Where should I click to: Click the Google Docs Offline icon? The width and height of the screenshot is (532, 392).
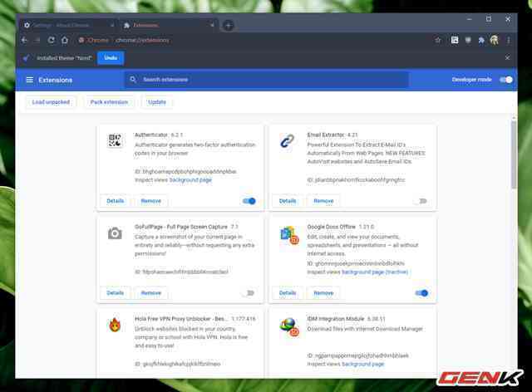tap(289, 235)
